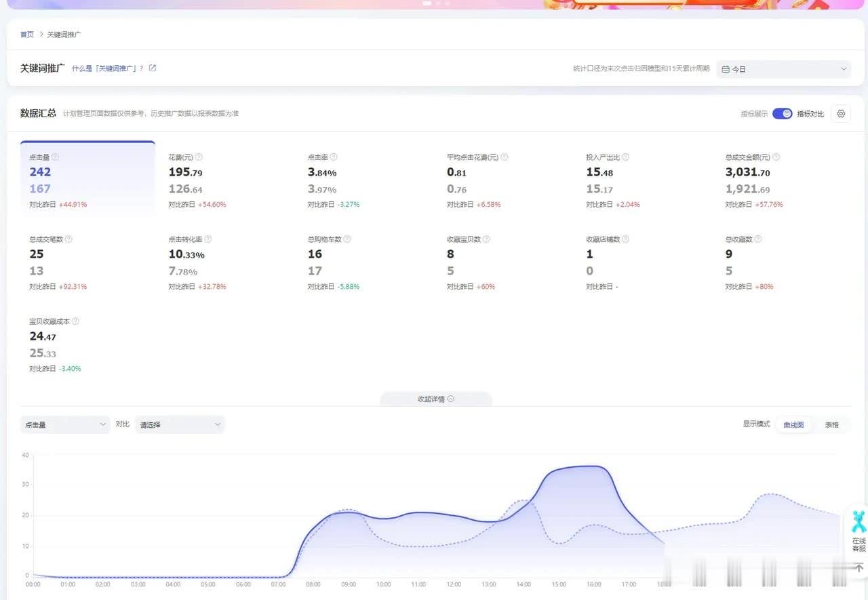Viewport: 868px width, 600px height.
Task: Click the help icon next to 点击转化率
Action: (208, 239)
